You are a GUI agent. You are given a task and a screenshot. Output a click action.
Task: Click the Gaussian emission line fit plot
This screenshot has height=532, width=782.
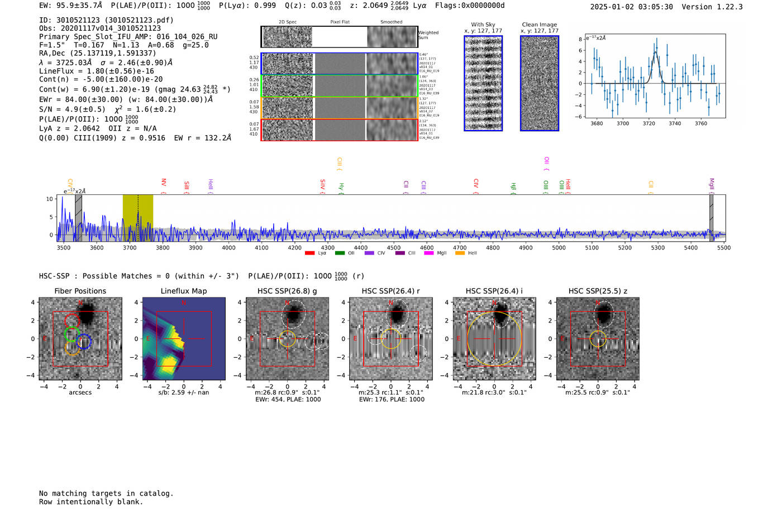655,76
